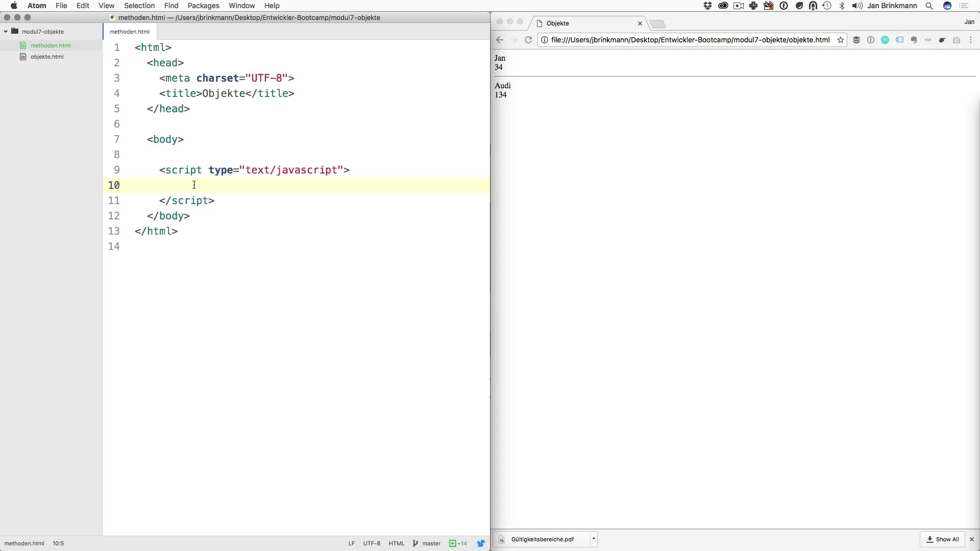
Task: Open objekte.html from the tree view
Action: [x=47, y=57]
